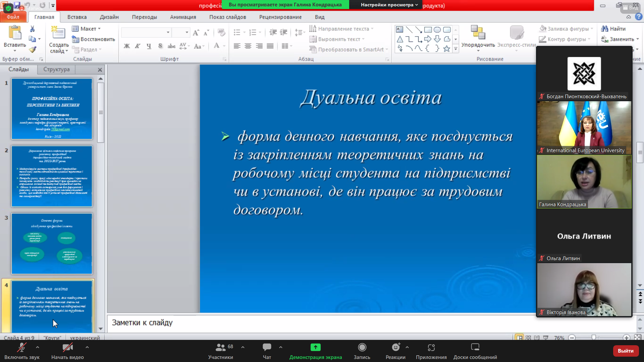Open the Whiteboards icon

475,348
